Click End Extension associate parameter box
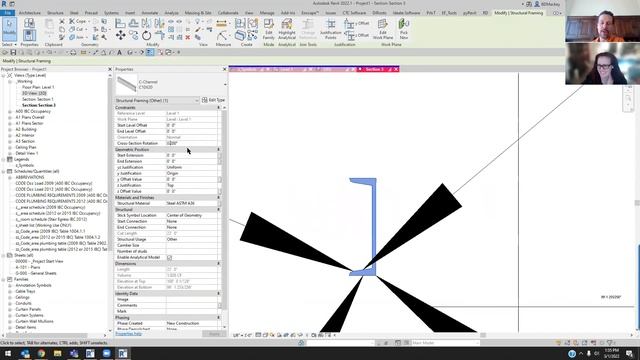This screenshot has width=640, height=360. [220, 161]
